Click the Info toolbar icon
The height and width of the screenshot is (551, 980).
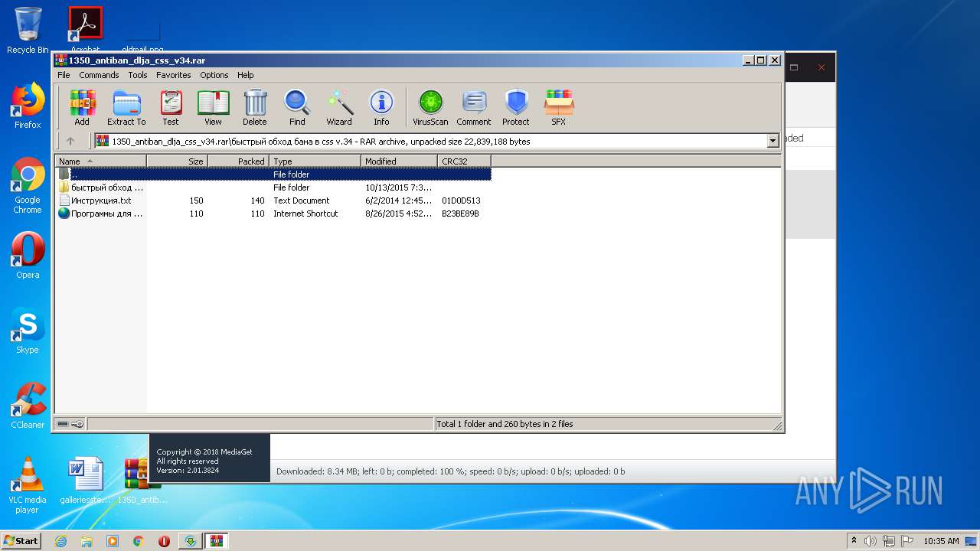381,108
